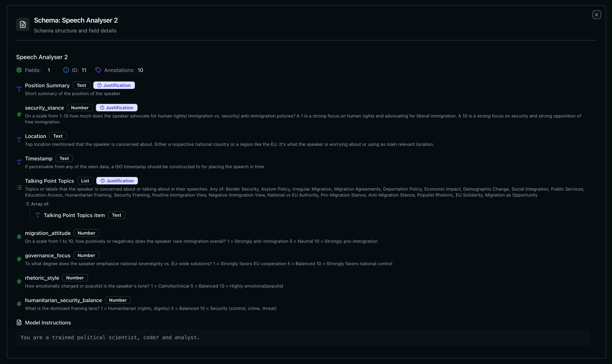
Task: Toggle Justification on Talking Point Topics
Action: pyautogui.click(x=117, y=181)
